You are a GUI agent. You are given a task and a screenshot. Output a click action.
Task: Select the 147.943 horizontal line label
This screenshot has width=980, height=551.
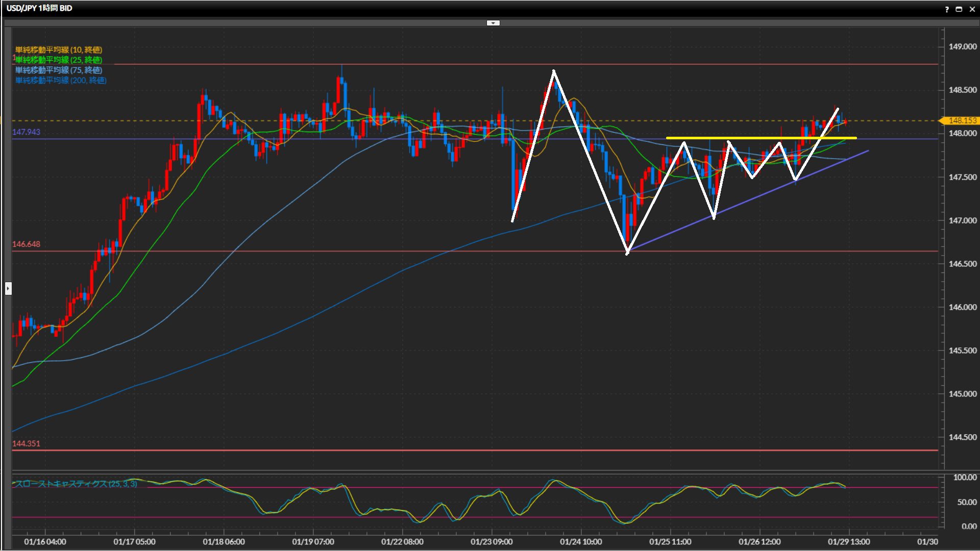tap(26, 132)
